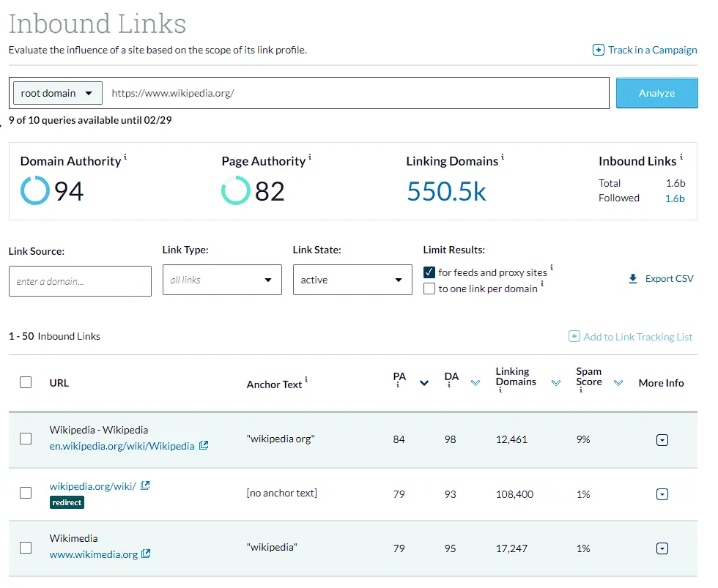The image size is (718, 588).
Task: Click the plus icon beside Track in a Campaign
Action: click(x=598, y=50)
